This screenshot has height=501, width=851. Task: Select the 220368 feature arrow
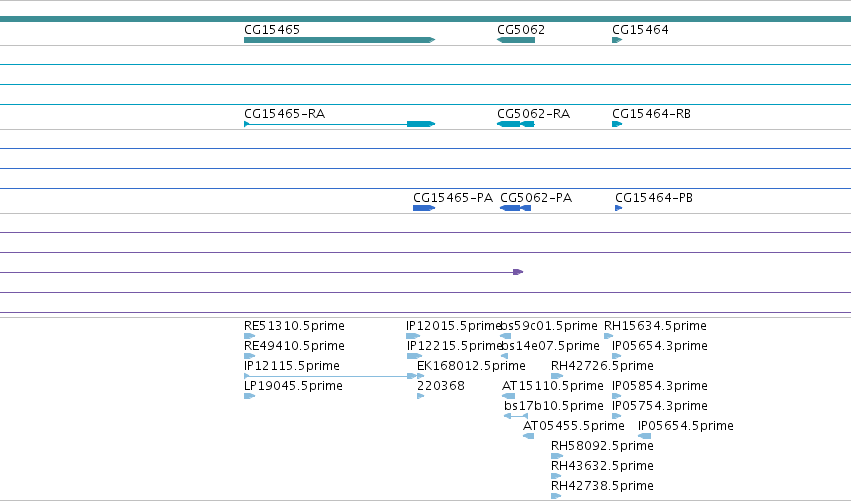(x=421, y=396)
